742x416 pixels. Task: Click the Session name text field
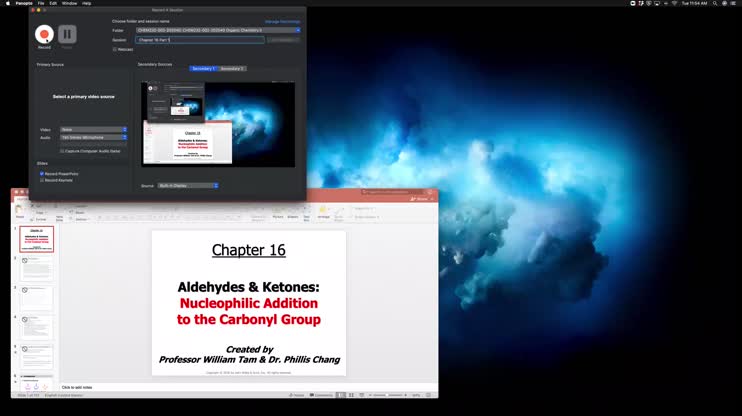(200, 40)
